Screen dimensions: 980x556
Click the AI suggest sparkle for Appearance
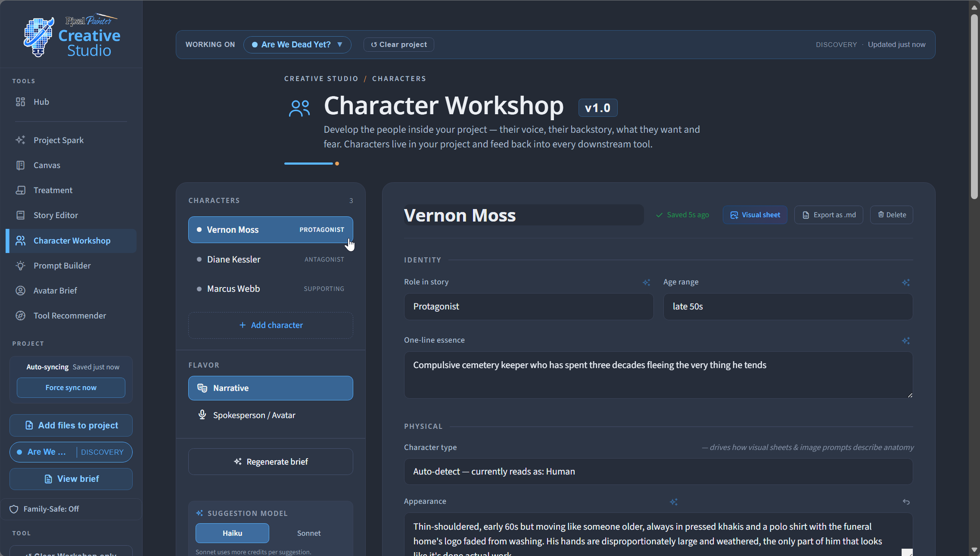pos(674,502)
